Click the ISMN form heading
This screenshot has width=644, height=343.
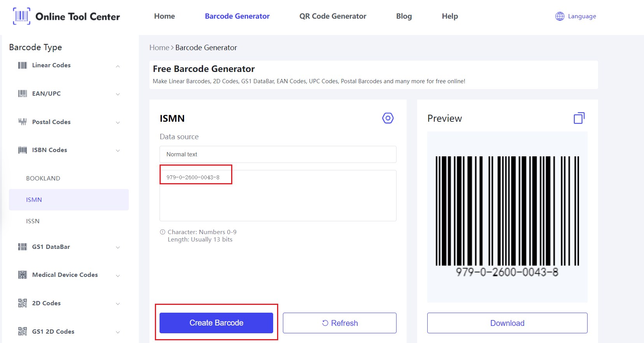(x=172, y=118)
